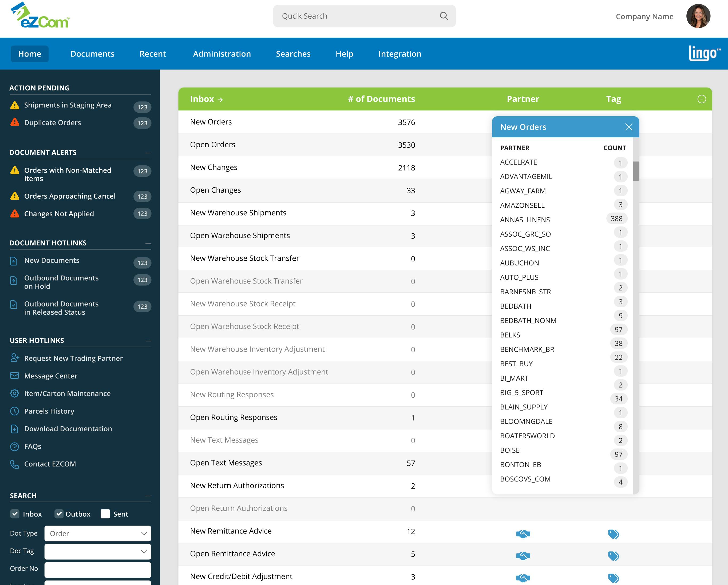Select the handshake Partner icon on New Remittance Advice row
Screen dimensions: 728x585
point(522,534)
